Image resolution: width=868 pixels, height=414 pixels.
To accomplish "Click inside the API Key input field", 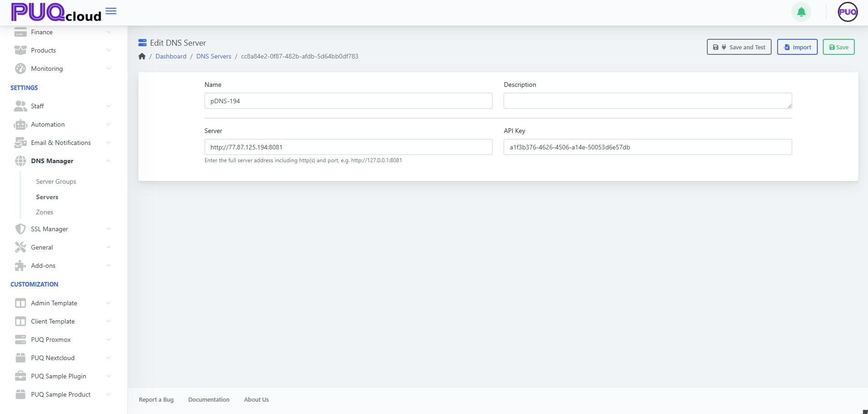I will [647, 147].
